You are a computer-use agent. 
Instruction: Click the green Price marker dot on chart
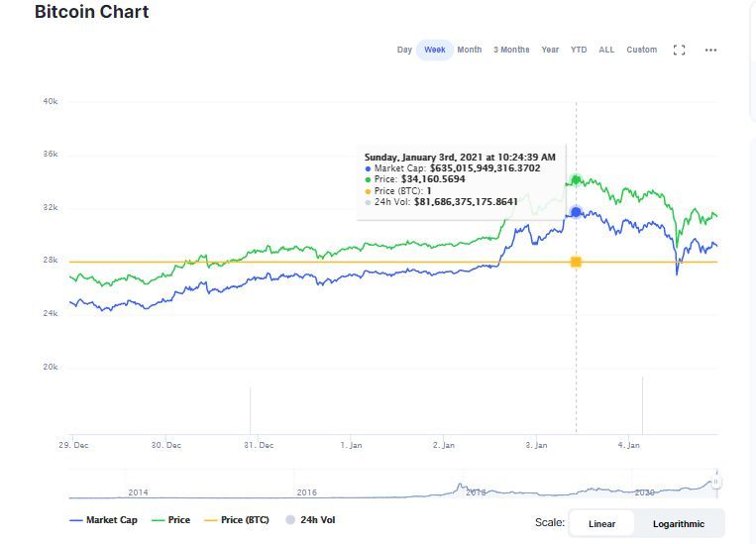click(576, 180)
